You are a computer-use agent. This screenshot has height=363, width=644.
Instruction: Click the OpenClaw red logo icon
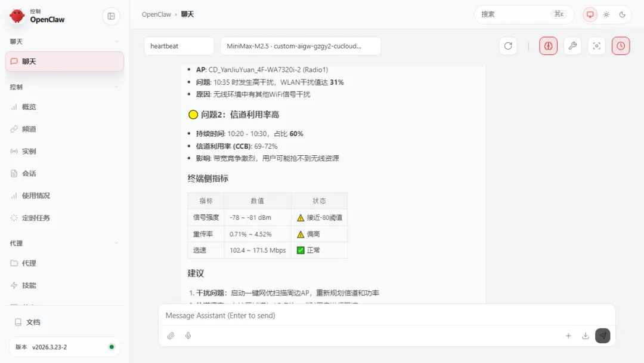[x=17, y=16]
